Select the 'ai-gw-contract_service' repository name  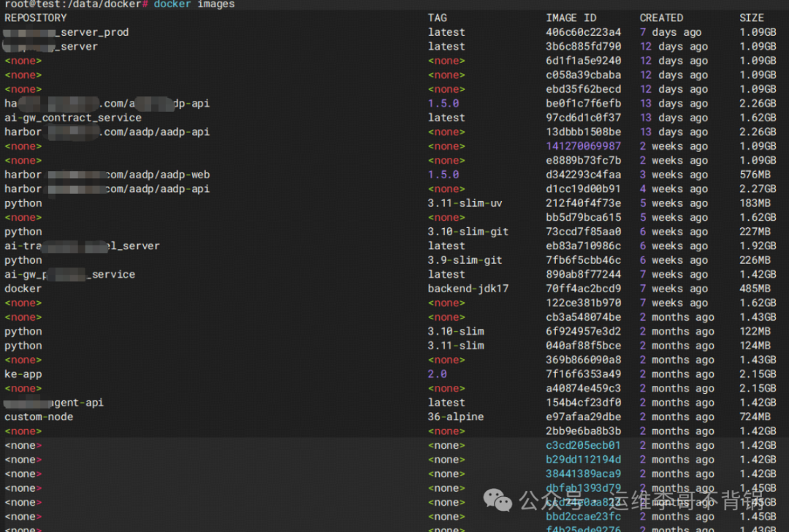click(x=73, y=117)
